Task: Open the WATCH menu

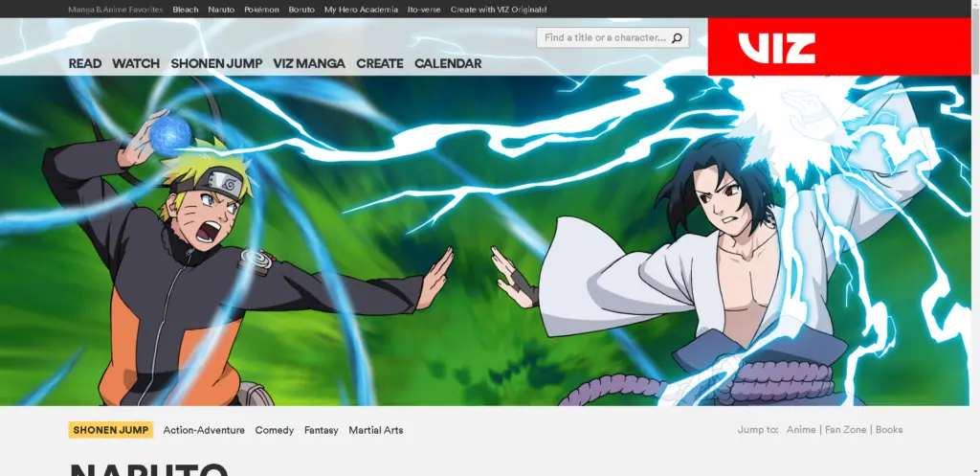Action: [136, 63]
